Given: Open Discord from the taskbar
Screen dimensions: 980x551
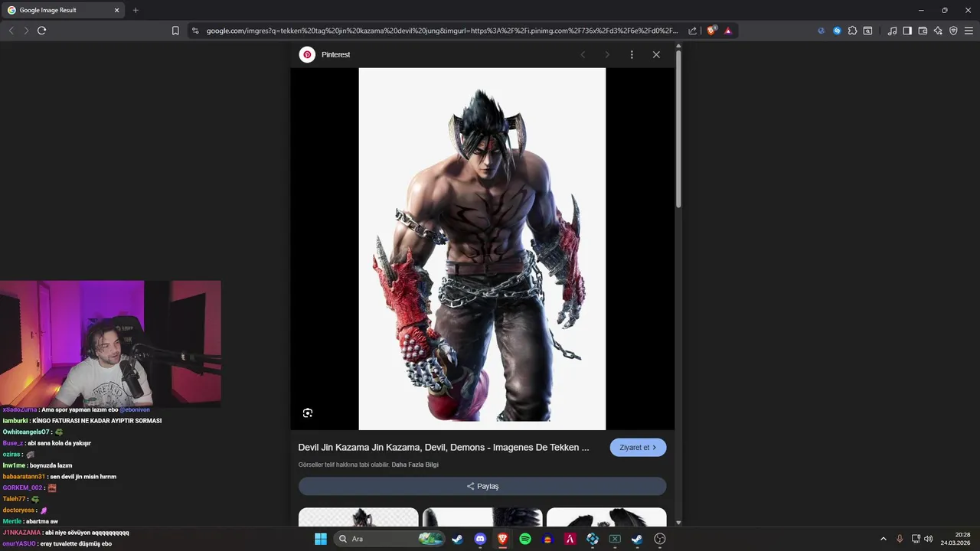Looking at the screenshot, I should tap(480, 539).
